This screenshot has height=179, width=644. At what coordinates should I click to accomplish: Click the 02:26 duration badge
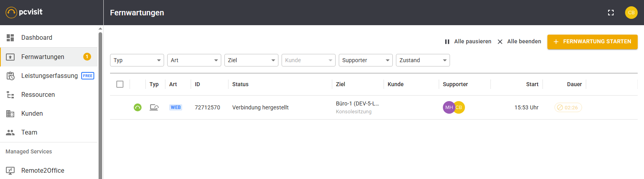tap(568, 107)
